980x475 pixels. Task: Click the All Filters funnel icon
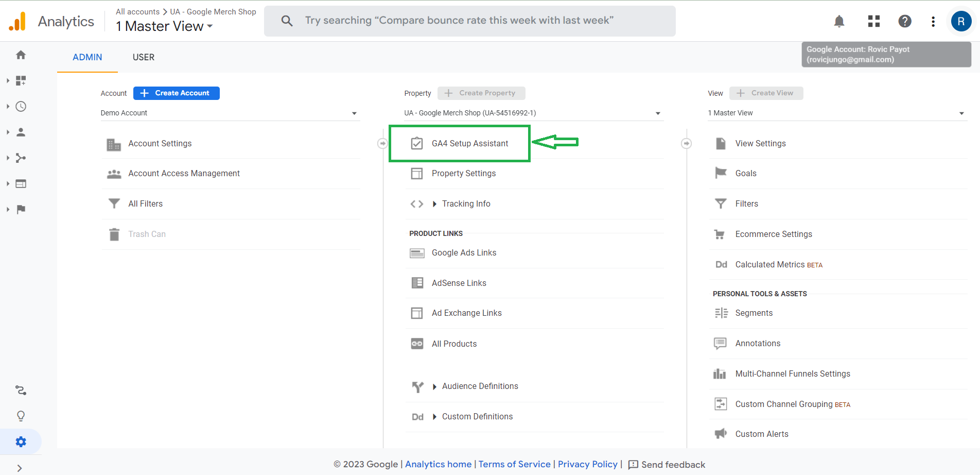point(114,204)
